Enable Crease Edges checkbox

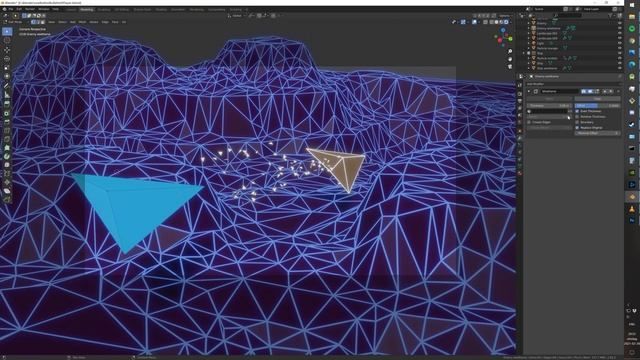[x=529, y=122]
